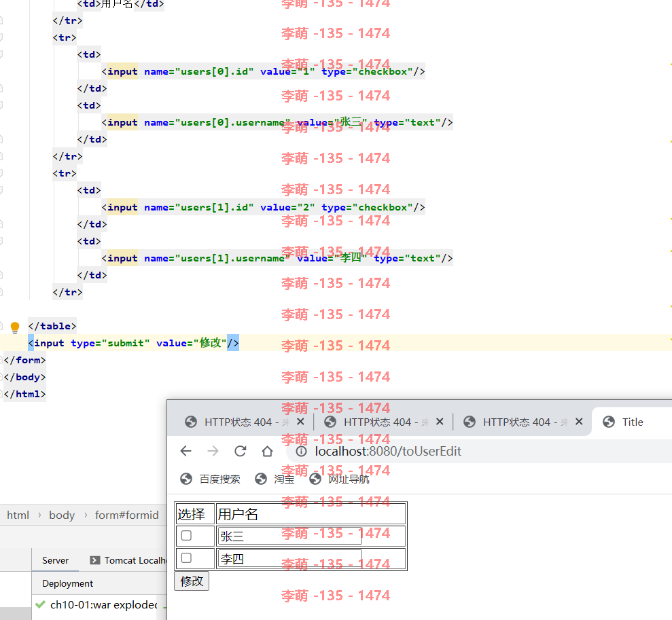Click the 用户名 header cell in the browser table
The image size is (672, 620).
click(x=311, y=514)
